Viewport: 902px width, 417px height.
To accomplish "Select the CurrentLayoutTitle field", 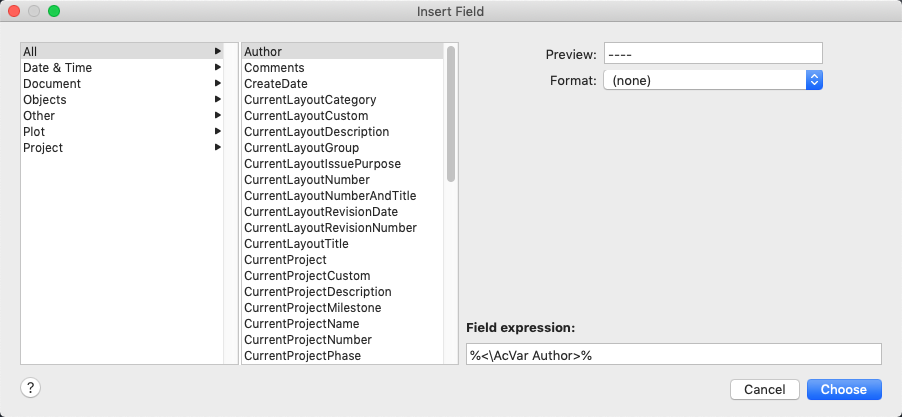I will tap(296, 244).
